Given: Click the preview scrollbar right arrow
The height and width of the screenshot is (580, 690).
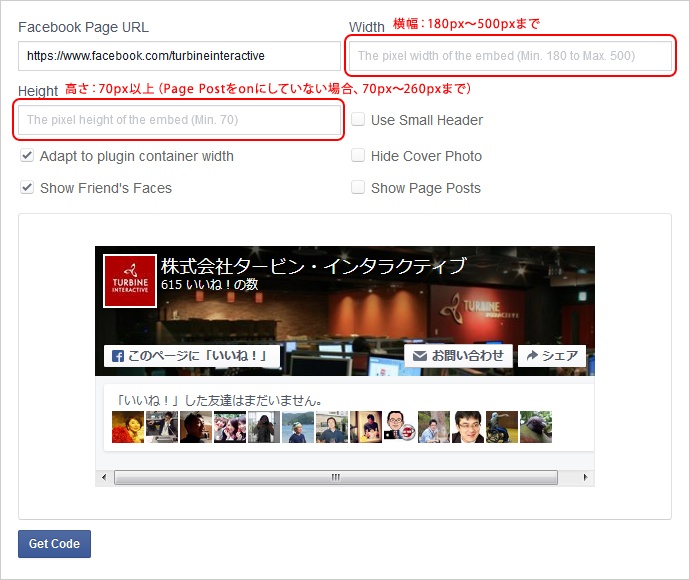Looking at the screenshot, I should click(585, 477).
